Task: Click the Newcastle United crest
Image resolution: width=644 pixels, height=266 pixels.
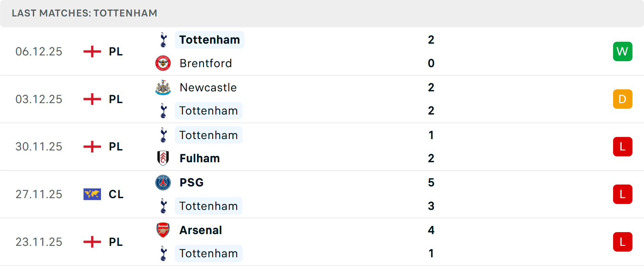Action: tap(163, 87)
